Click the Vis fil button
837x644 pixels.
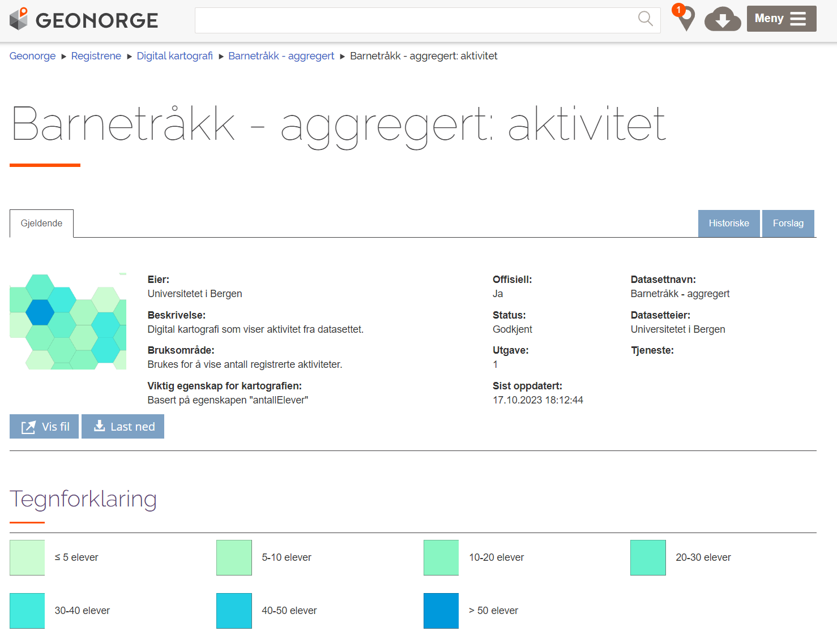pyautogui.click(x=44, y=427)
